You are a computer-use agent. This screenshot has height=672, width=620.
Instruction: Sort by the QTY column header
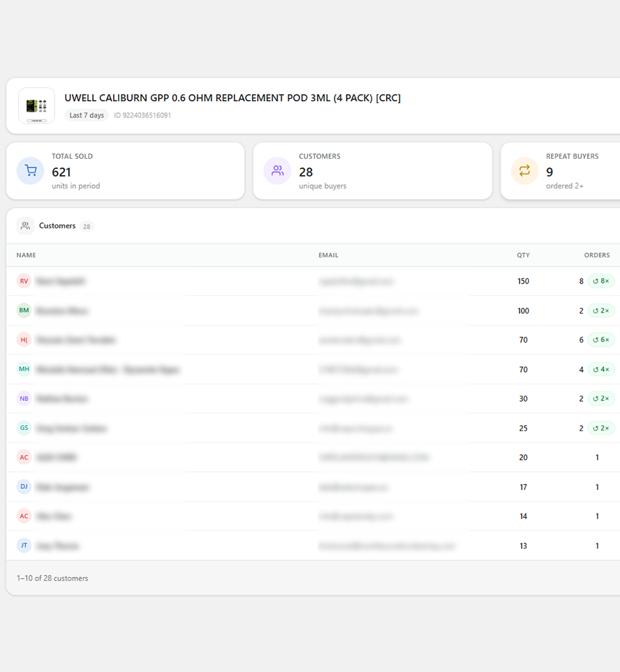click(x=523, y=255)
